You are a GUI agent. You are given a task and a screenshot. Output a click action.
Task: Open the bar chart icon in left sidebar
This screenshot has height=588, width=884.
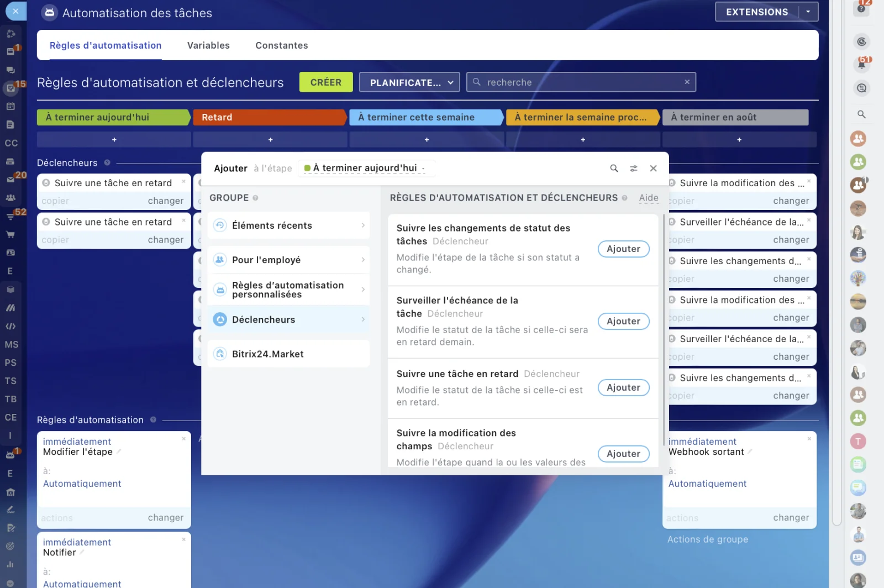10,564
